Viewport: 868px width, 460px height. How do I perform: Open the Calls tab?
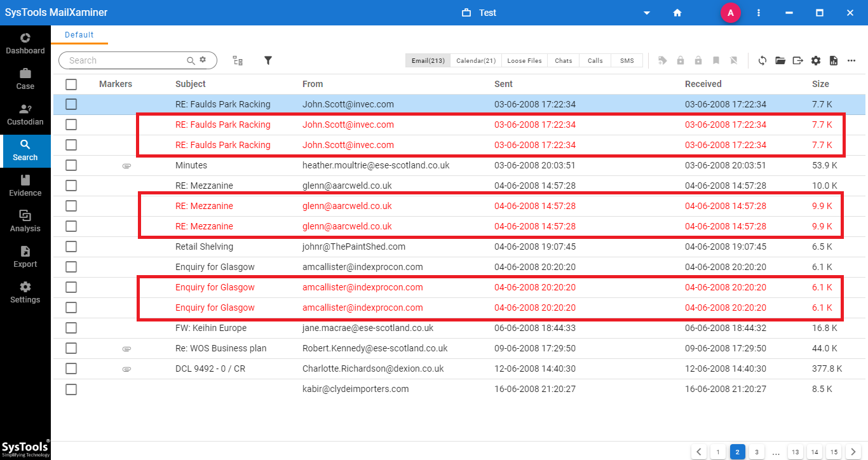click(595, 60)
